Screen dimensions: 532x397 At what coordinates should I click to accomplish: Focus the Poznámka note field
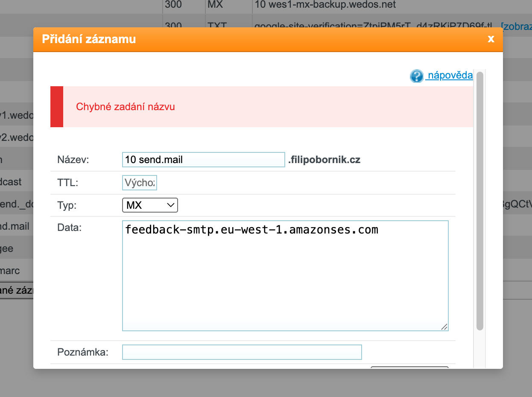click(x=242, y=352)
